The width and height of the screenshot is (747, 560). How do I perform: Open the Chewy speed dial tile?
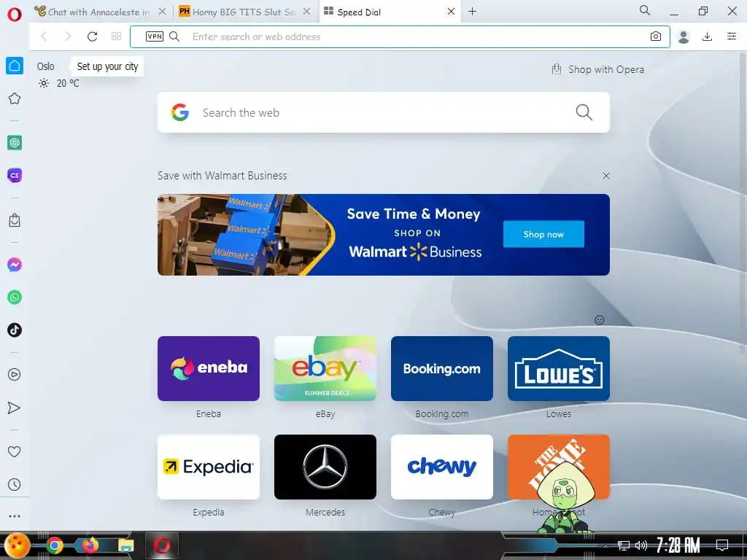(442, 467)
